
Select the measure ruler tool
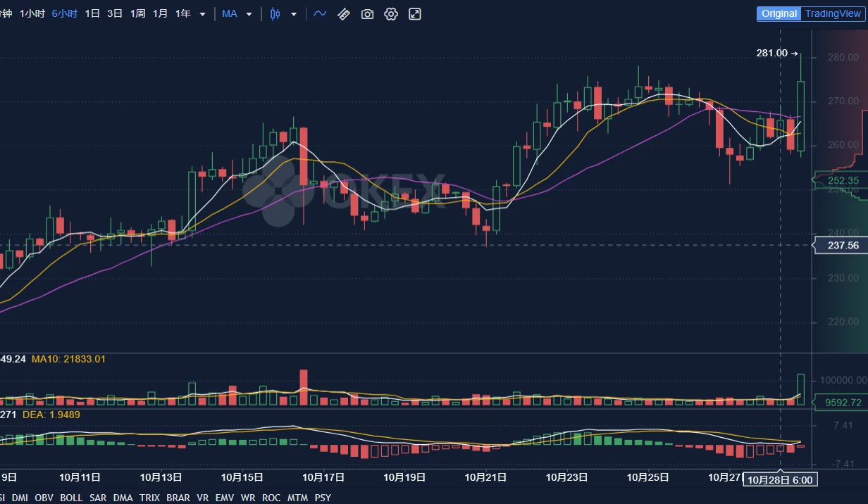[344, 13]
